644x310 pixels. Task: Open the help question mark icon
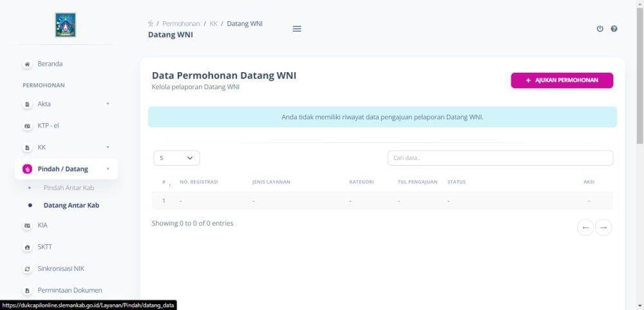point(614,29)
